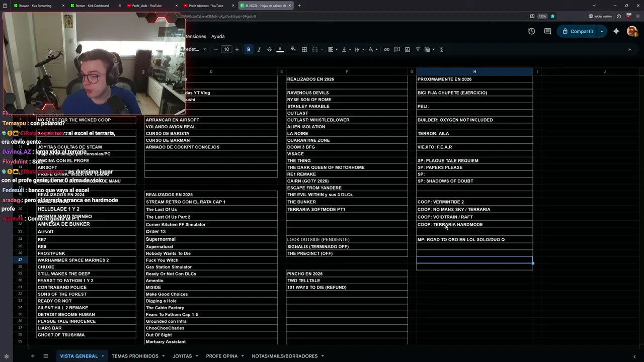
Task: Toggle italic formatting in the toolbar
Action: [x=259, y=49]
